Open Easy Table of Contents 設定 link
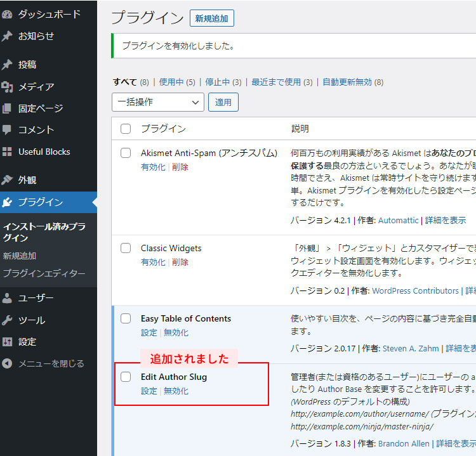This screenshot has height=456, width=476. pos(149,332)
